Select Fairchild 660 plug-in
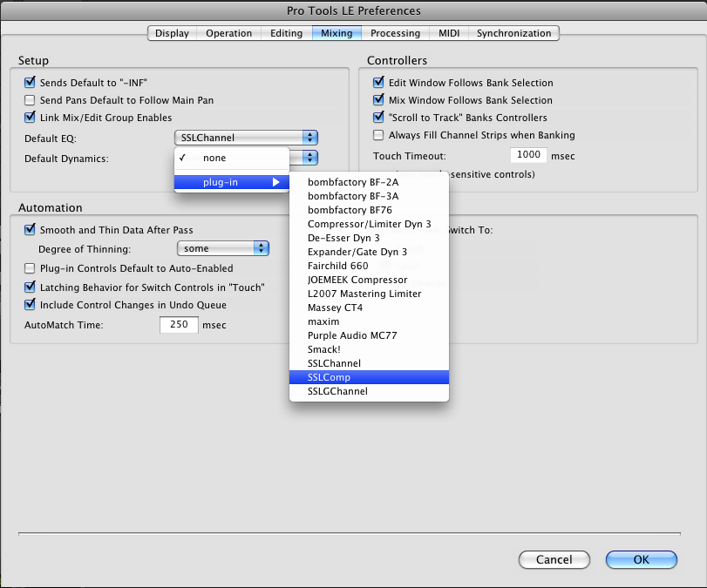 [x=369, y=266]
